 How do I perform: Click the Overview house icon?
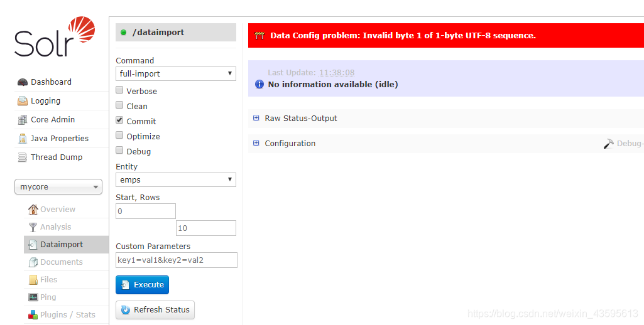pyautogui.click(x=33, y=210)
